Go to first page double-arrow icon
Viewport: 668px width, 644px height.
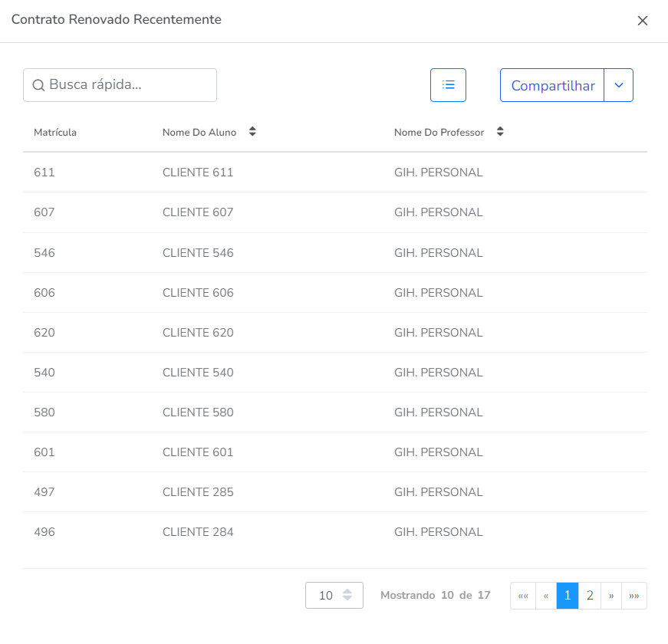point(523,596)
